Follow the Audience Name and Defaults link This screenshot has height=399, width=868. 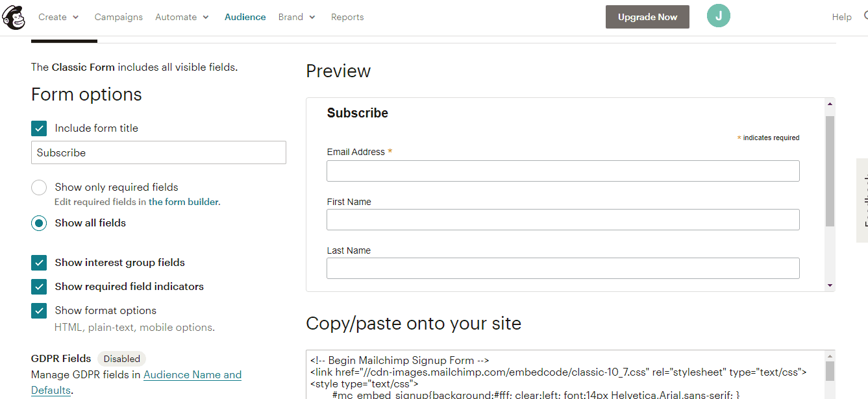192,374
